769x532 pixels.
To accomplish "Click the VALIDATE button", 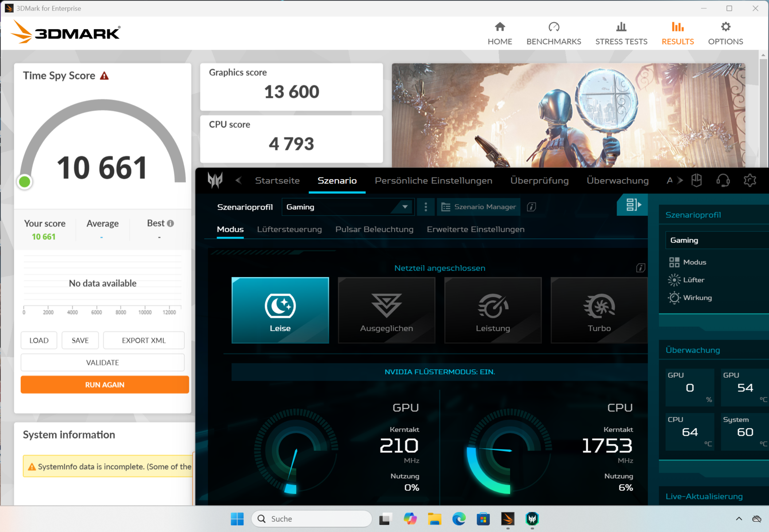I will coord(102,363).
